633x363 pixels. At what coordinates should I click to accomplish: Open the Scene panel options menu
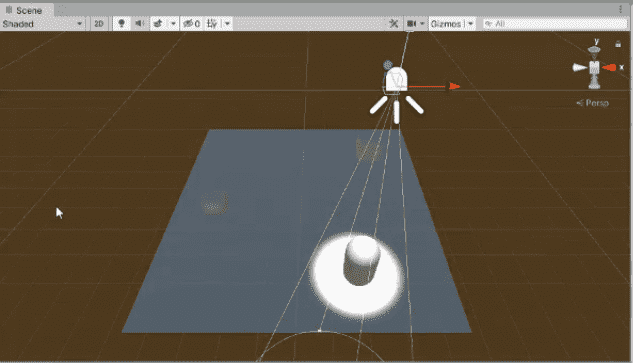click(620, 10)
